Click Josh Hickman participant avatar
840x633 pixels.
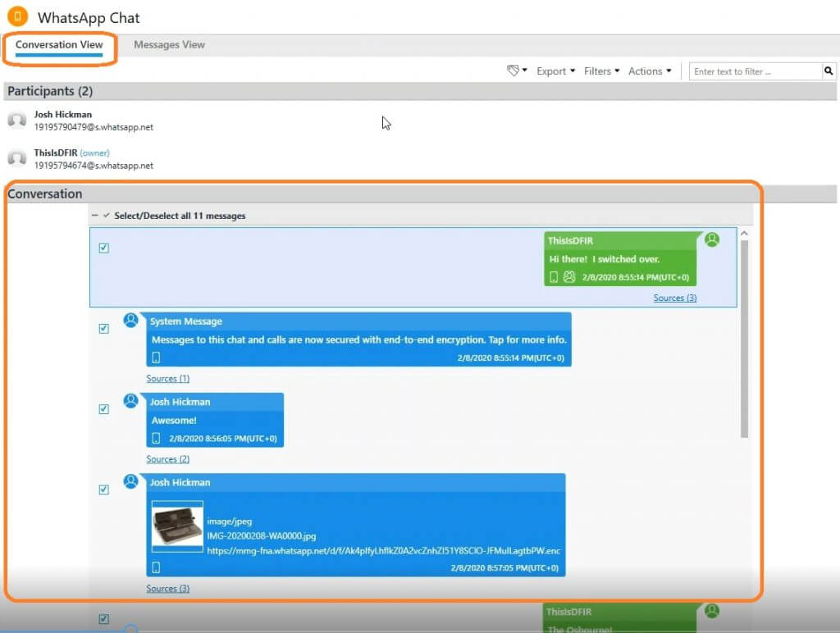16,120
